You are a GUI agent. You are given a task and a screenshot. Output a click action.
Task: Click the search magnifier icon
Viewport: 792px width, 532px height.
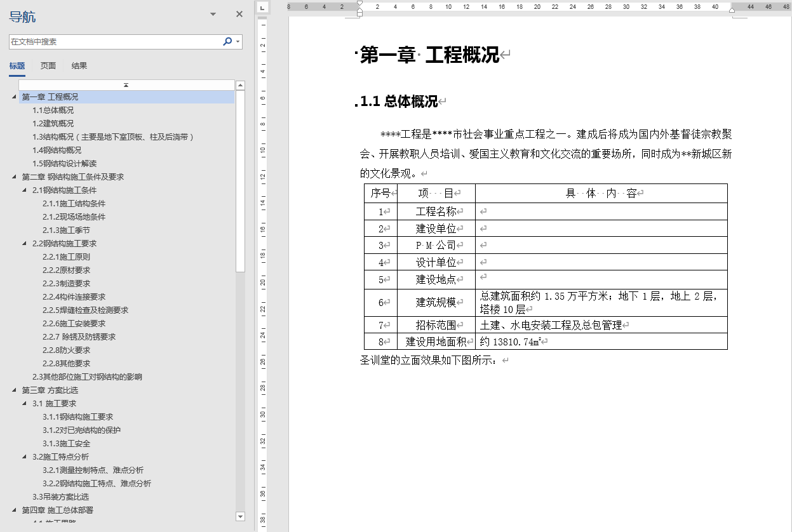227,41
